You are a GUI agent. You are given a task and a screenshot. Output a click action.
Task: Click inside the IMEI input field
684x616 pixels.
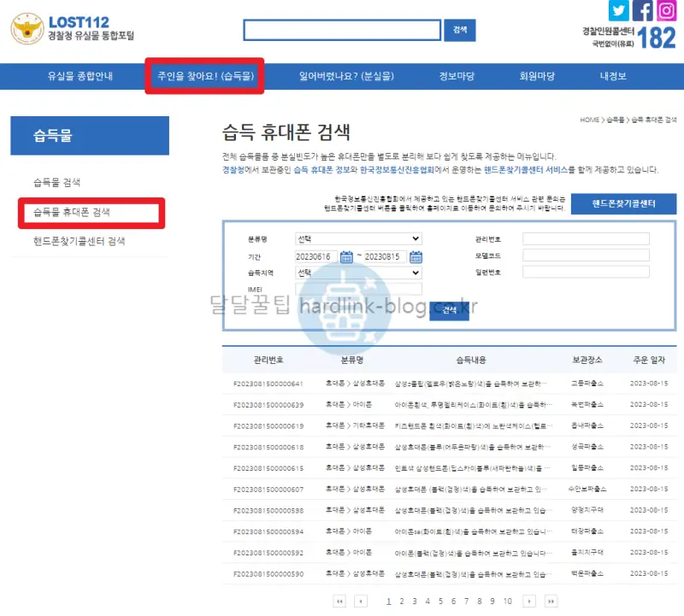(359, 289)
